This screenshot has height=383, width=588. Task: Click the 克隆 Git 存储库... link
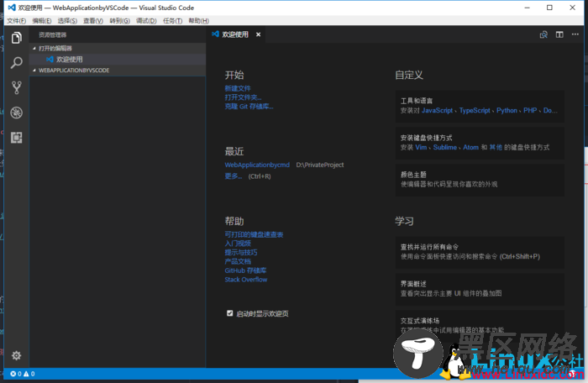pos(249,107)
